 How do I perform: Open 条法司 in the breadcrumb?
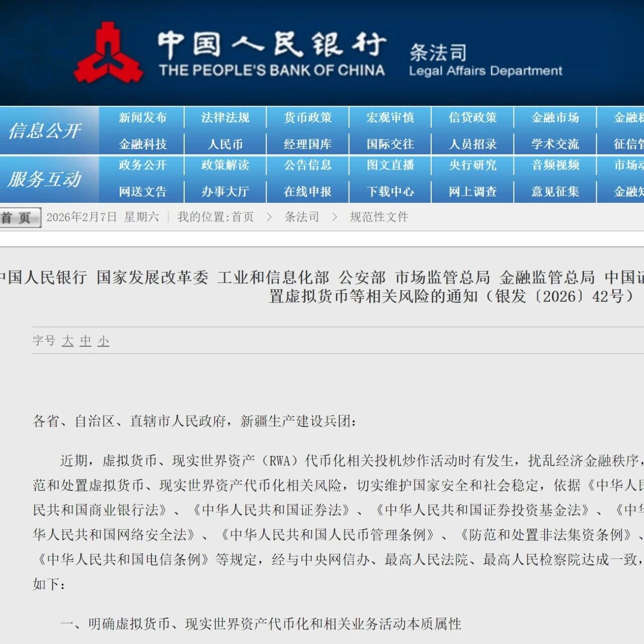(302, 217)
